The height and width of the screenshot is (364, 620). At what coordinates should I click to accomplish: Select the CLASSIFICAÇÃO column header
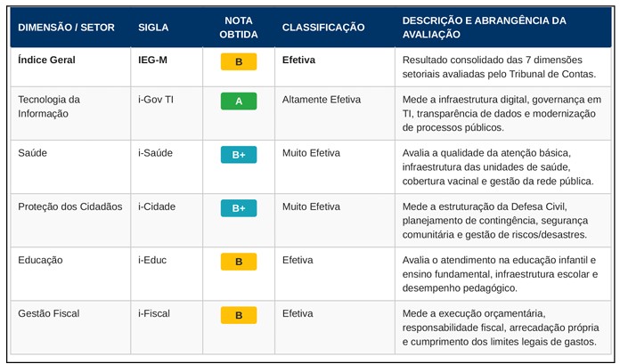(x=323, y=28)
